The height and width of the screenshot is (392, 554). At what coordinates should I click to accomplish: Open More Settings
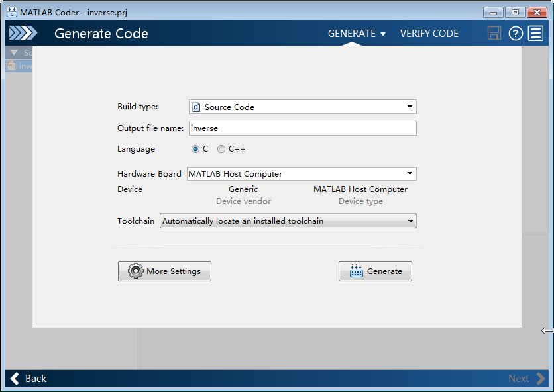tap(164, 271)
